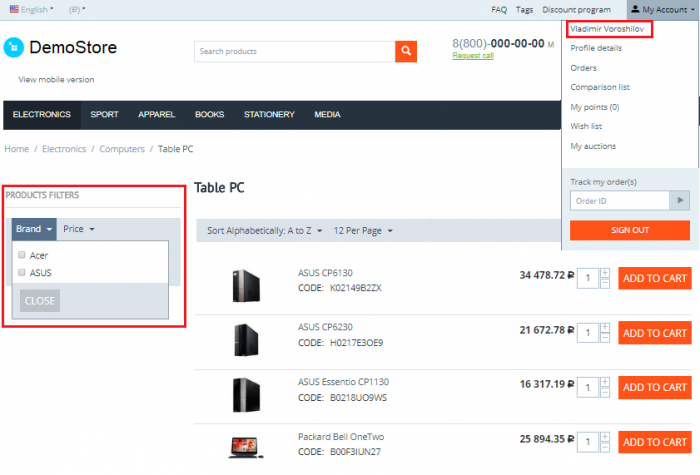Click the orange search magnifier button
Image resolution: width=700 pixels, height=475 pixels.
click(x=406, y=51)
